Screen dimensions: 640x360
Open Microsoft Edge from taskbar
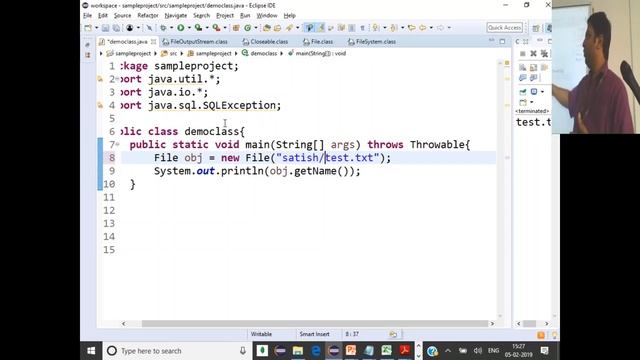pos(316,351)
